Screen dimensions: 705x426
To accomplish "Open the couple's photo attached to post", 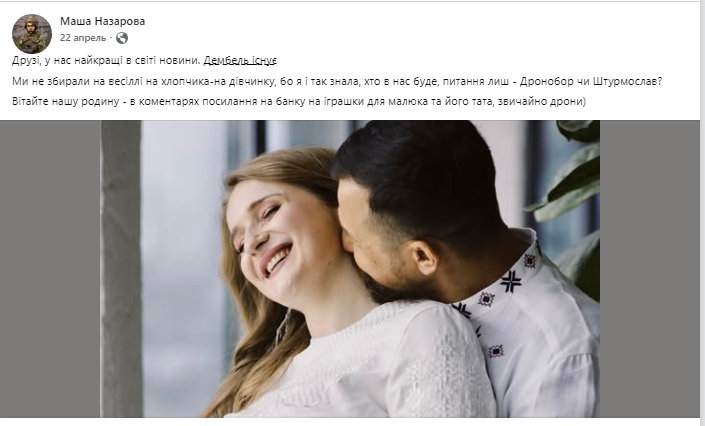I will [350, 269].
